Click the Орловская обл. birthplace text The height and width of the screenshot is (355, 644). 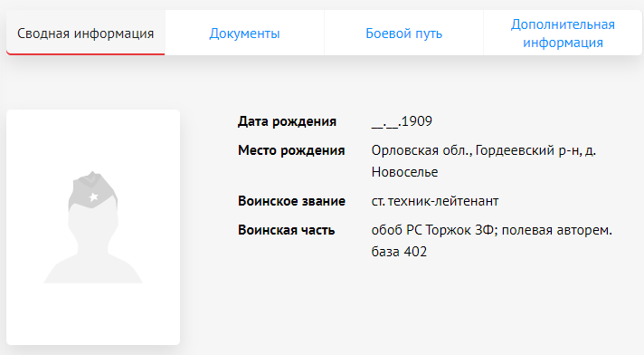coord(421,150)
